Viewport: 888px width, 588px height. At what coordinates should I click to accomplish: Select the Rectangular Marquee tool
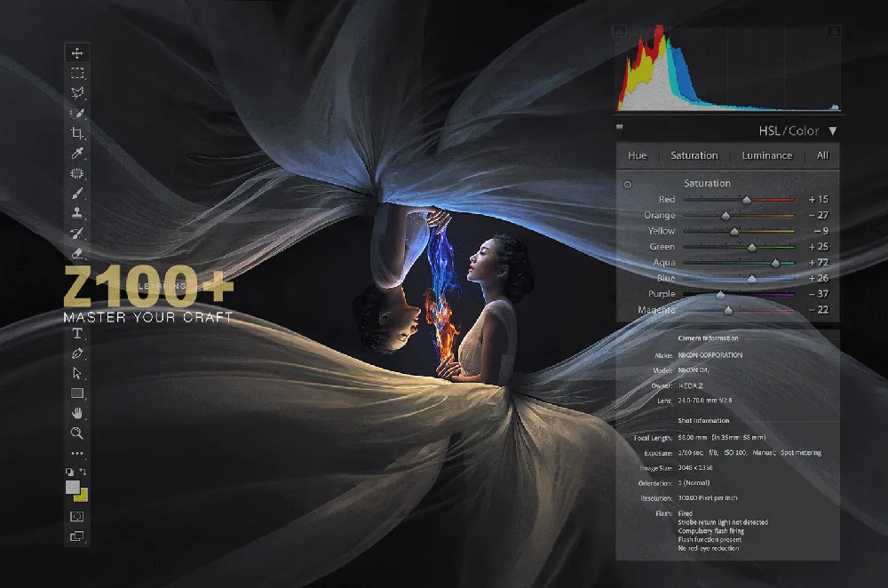[x=77, y=74]
